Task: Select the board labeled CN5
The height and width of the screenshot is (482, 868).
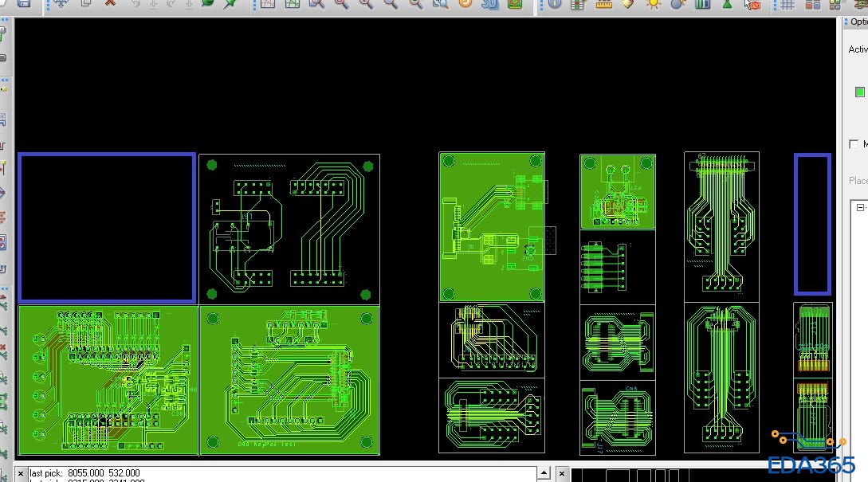Action: click(x=617, y=417)
